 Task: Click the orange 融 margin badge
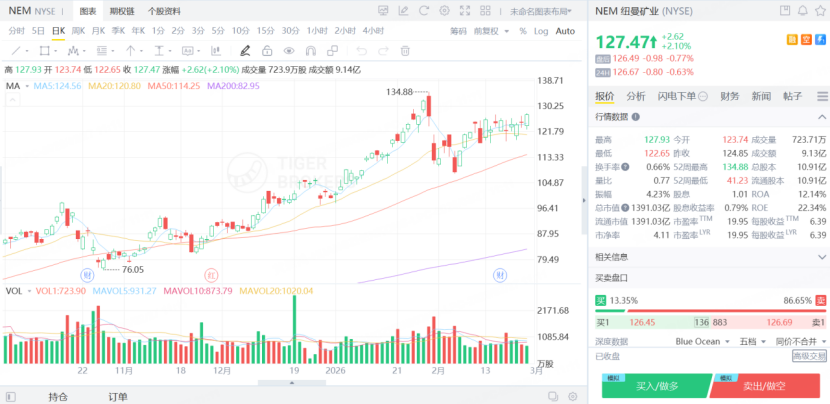click(x=792, y=39)
